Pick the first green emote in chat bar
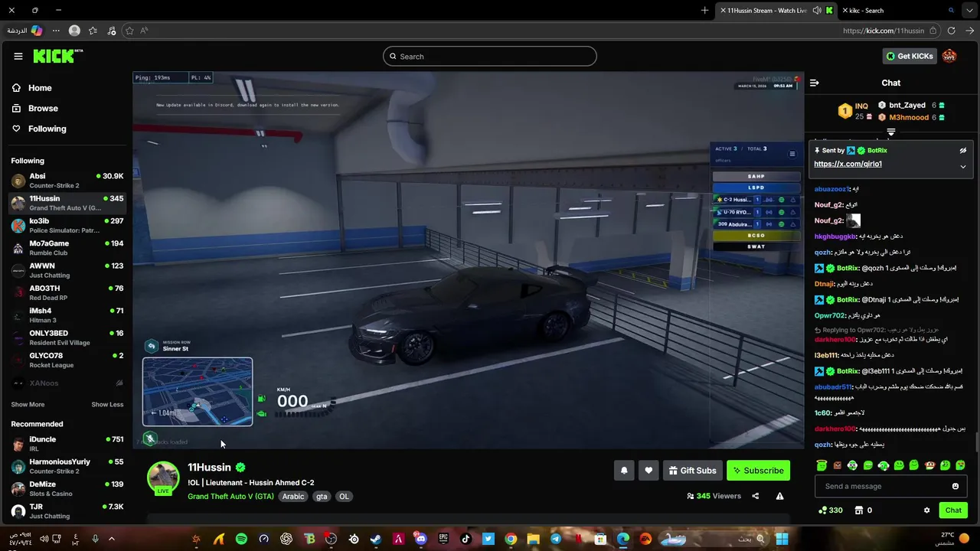980x551 pixels. tap(822, 465)
